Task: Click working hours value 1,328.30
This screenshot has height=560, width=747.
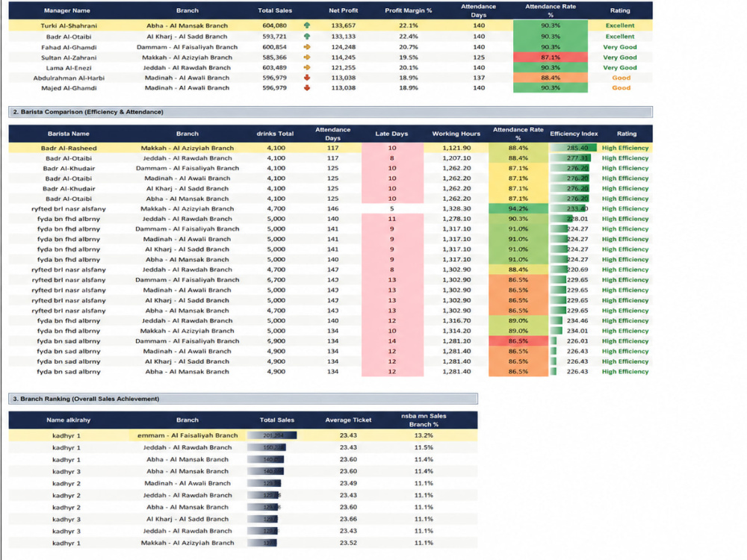Action: 456,208
